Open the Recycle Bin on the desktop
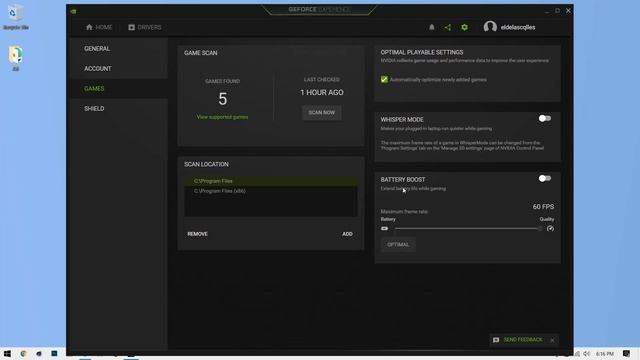This screenshot has width=640, height=360. (x=16, y=17)
